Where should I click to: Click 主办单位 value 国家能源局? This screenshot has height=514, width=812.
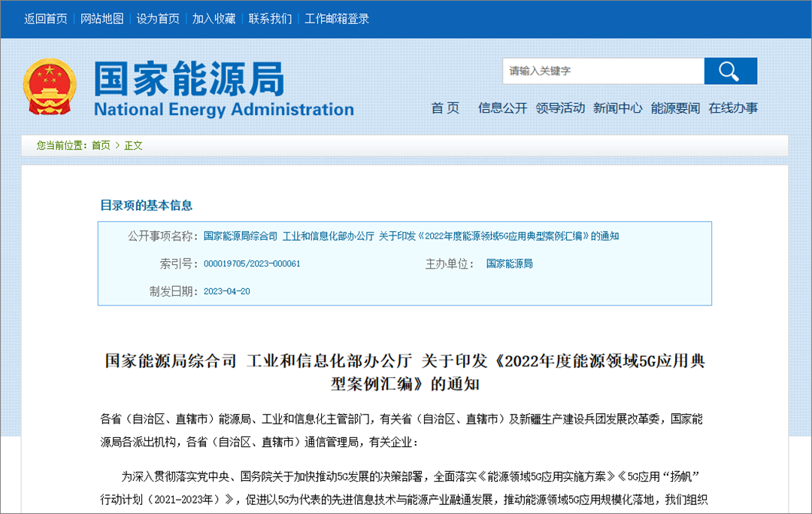509,263
